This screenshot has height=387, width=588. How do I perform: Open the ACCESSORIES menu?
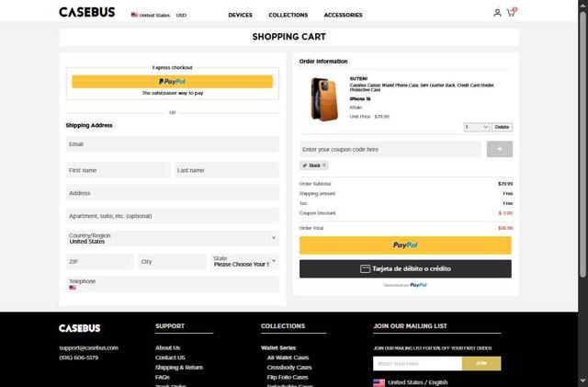coord(343,15)
